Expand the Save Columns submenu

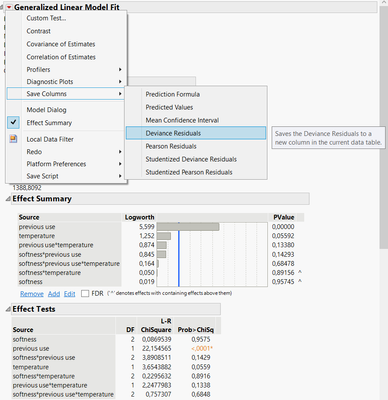coord(66,94)
